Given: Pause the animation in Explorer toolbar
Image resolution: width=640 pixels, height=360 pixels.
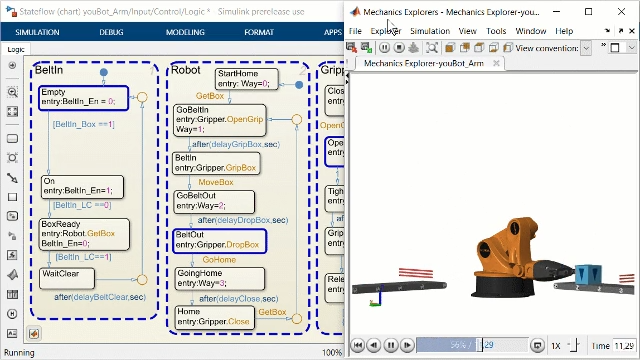Looking at the screenshot, I should (384, 48).
